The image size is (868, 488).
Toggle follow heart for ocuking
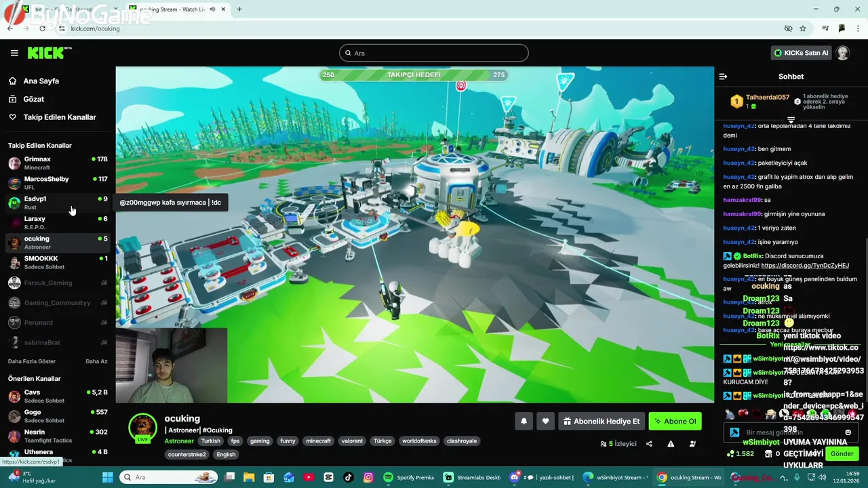pos(545,421)
